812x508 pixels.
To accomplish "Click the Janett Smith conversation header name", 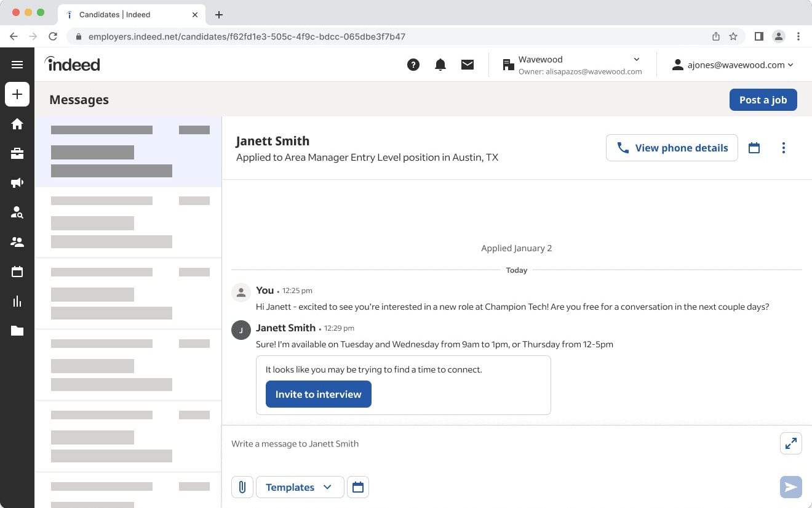I will (x=273, y=141).
